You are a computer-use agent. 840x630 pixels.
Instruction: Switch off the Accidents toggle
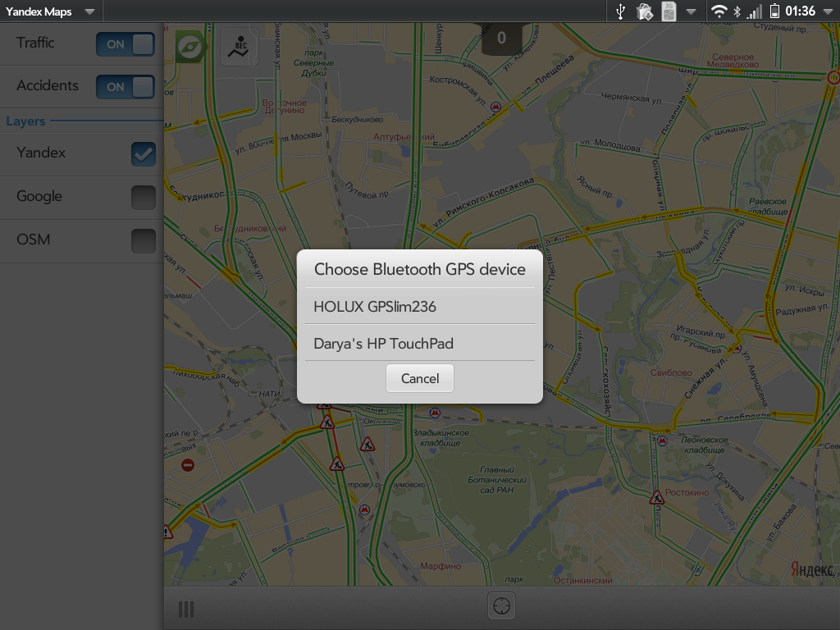(125, 87)
